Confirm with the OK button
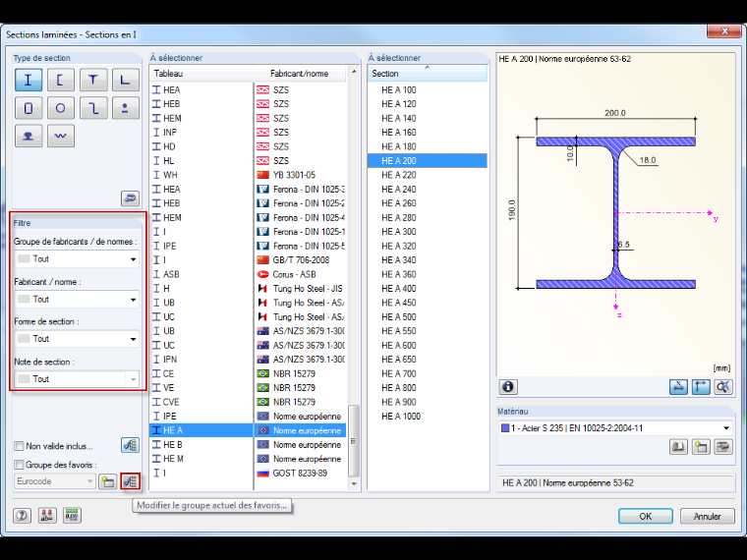Viewport: 747px width, 560px height. click(646, 516)
